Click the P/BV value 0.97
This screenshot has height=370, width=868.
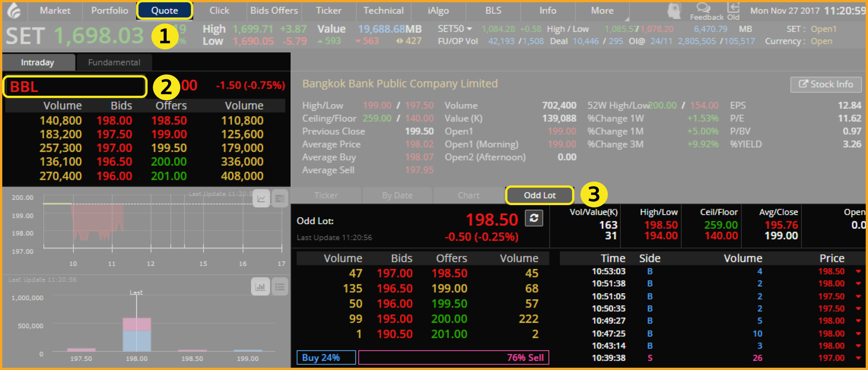pyautogui.click(x=852, y=131)
